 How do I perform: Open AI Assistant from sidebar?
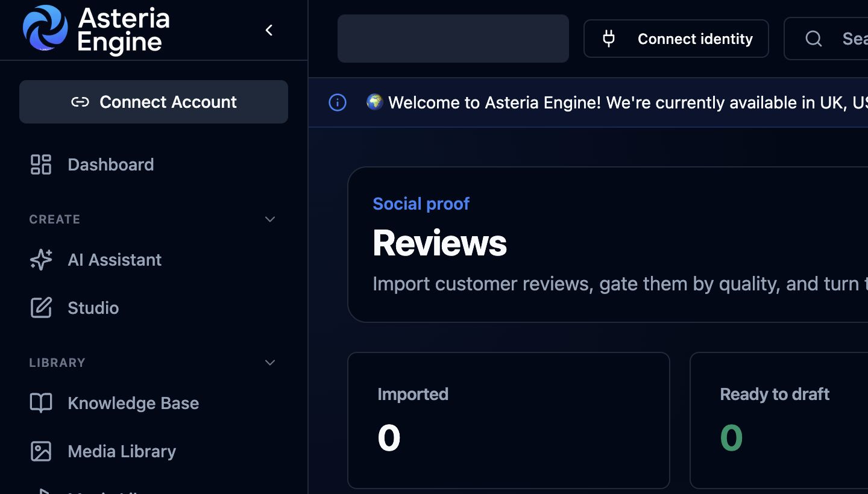[x=154, y=260]
